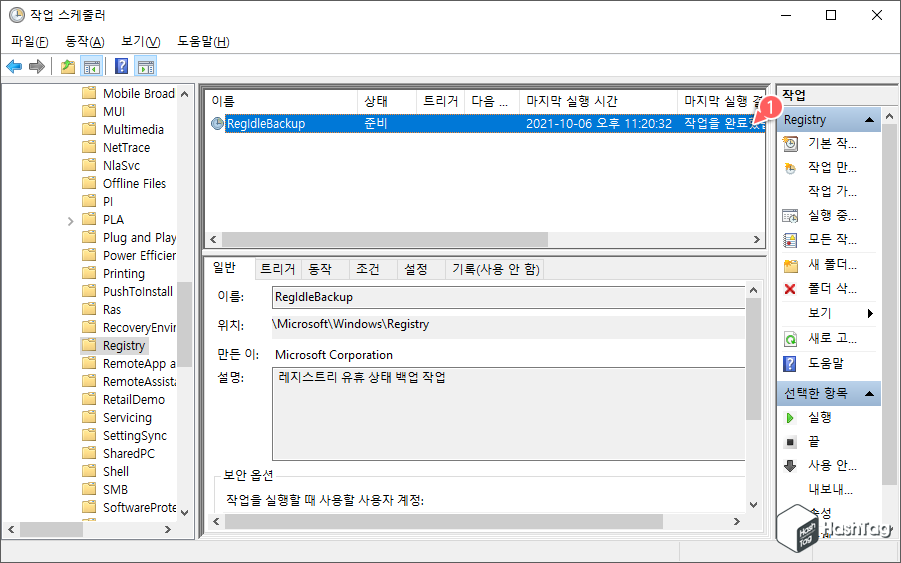The width and height of the screenshot is (901, 563).
Task: Click the 기본 작... create basic task icon
Action: [x=791, y=144]
